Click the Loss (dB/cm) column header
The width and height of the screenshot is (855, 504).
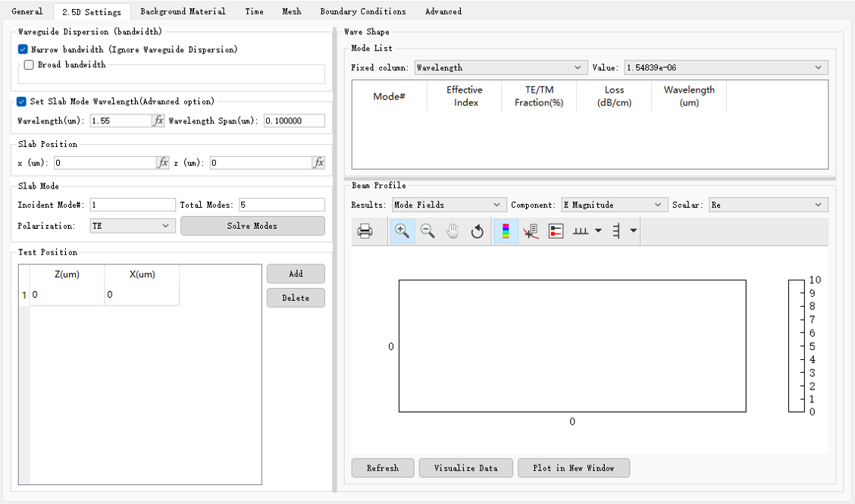614,96
